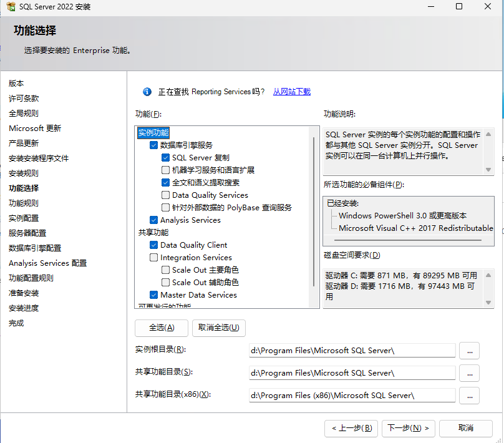Select 版本 step in sidebar

pyautogui.click(x=16, y=83)
